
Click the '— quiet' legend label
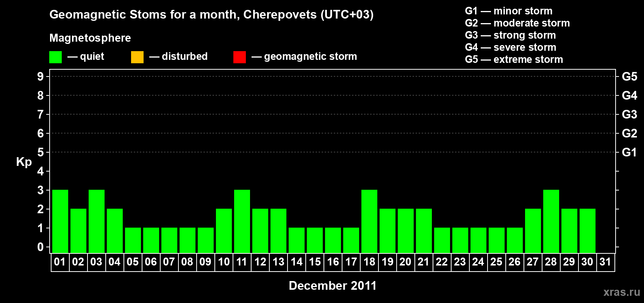tap(86, 57)
